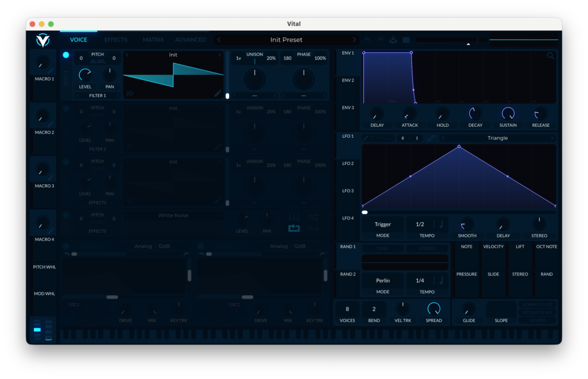Click the Init Preset name
This screenshot has width=588, height=379.
pos(286,40)
